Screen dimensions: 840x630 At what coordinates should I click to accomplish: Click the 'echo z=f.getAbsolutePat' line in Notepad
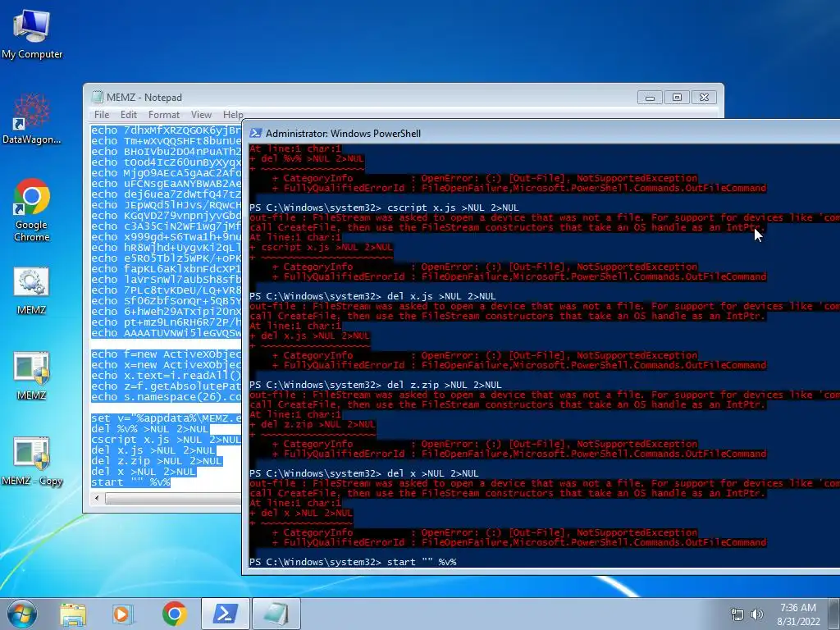tap(166, 386)
